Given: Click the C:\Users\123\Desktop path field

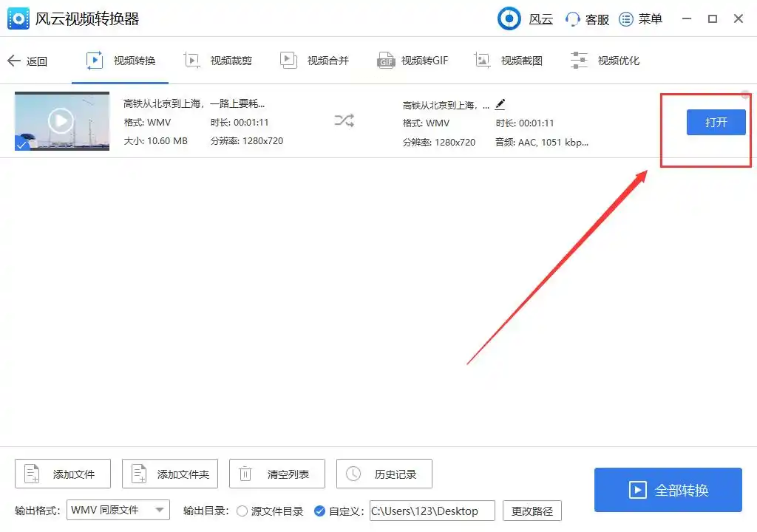Looking at the screenshot, I should tap(432, 511).
